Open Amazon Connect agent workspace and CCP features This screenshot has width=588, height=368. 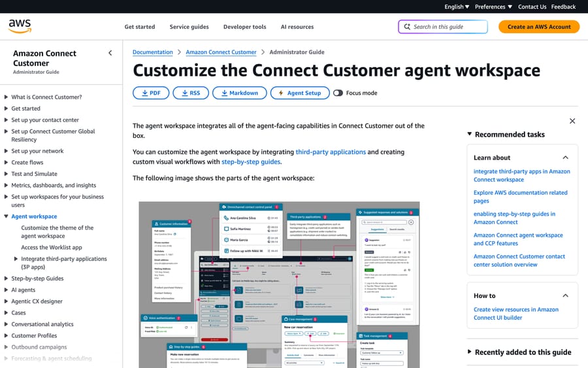[x=518, y=239]
